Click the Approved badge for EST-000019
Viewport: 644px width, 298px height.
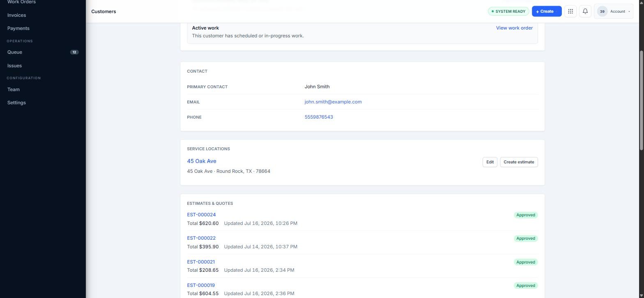pos(526,286)
